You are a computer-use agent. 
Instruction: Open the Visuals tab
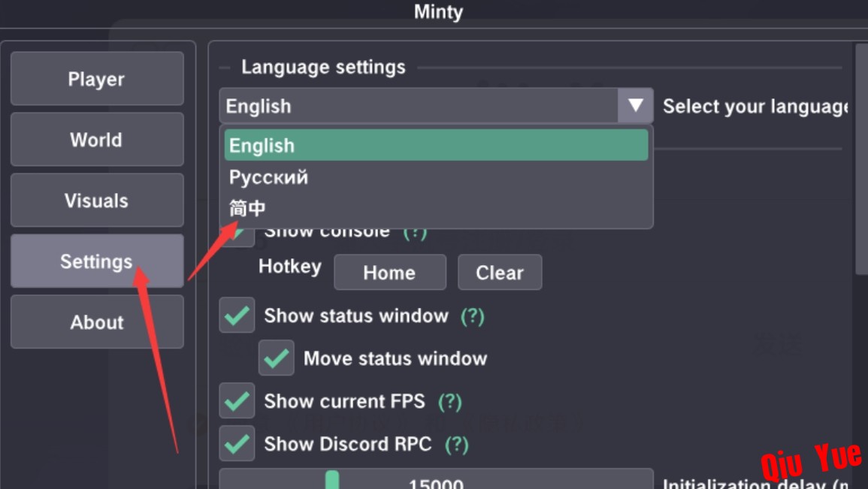[x=97, y=201]
